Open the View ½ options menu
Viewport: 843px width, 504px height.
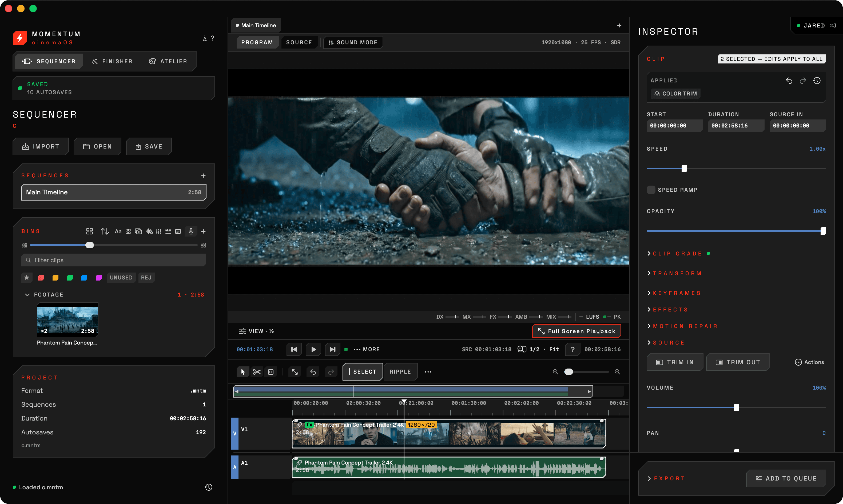pos(256,331)
